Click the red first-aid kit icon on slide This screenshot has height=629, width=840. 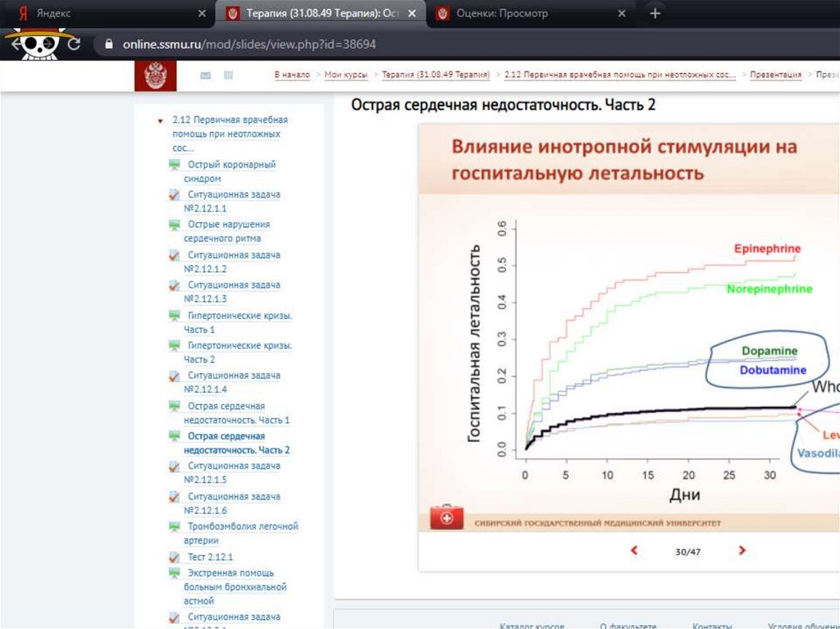(447, 517)
